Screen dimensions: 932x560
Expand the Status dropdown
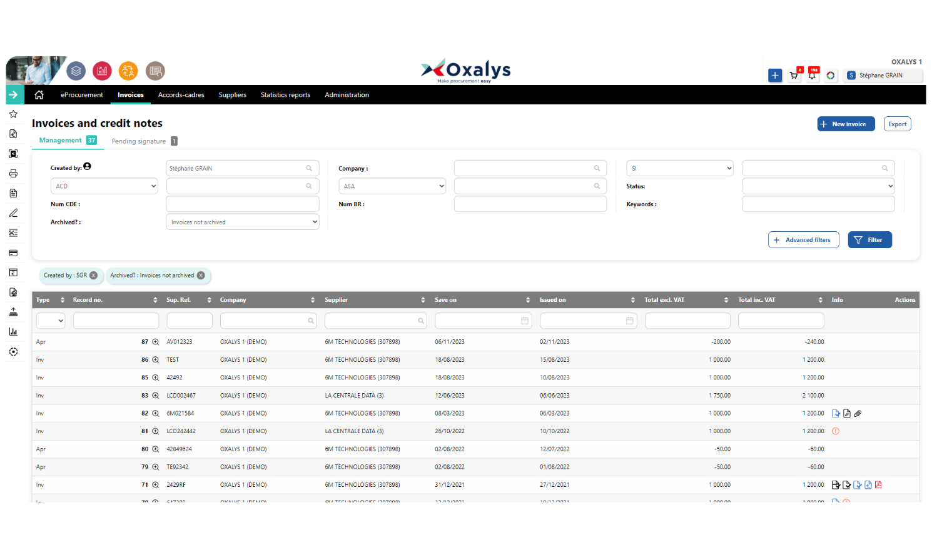point(818,186)
